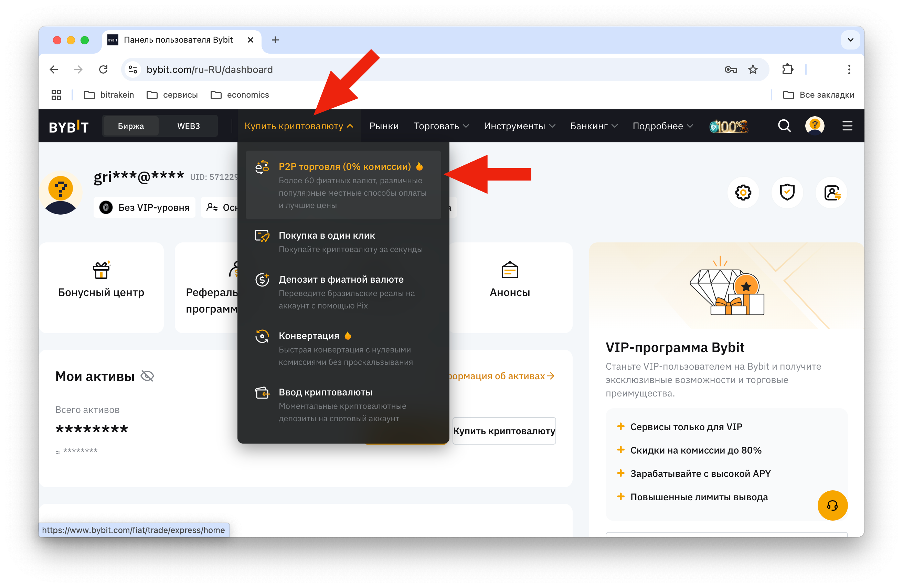Click the Announcements icon
Viewport: 903px width, 588px height.
click(x=510, y=270)
